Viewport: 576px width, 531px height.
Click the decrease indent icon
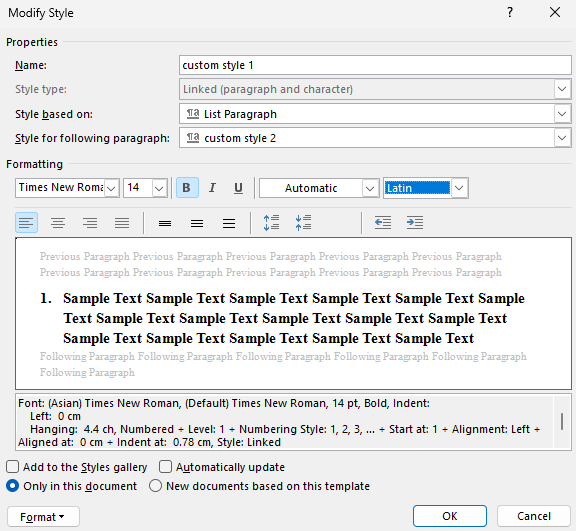pyautogui.click(x=383, y=223)
